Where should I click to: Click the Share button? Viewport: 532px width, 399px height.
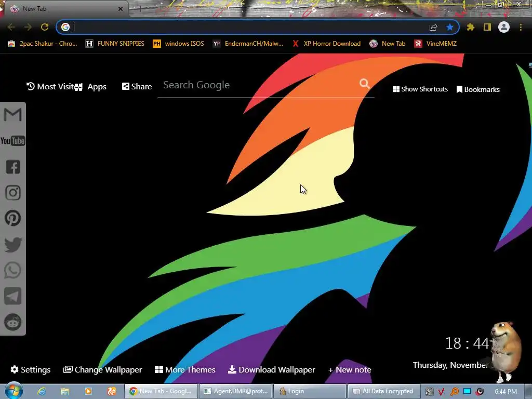137,87
